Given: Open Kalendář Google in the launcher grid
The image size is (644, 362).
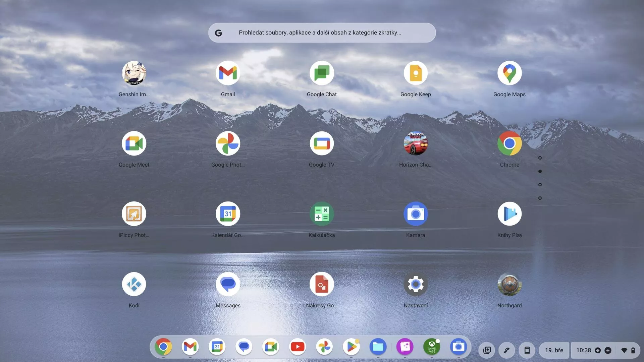Looking at the screenshot, I should [228, 214].
